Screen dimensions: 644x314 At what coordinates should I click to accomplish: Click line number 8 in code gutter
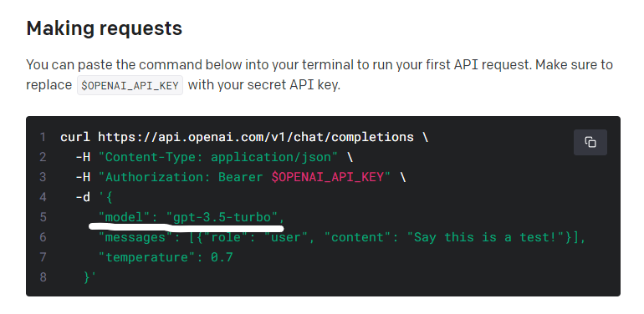click(43, 277)
